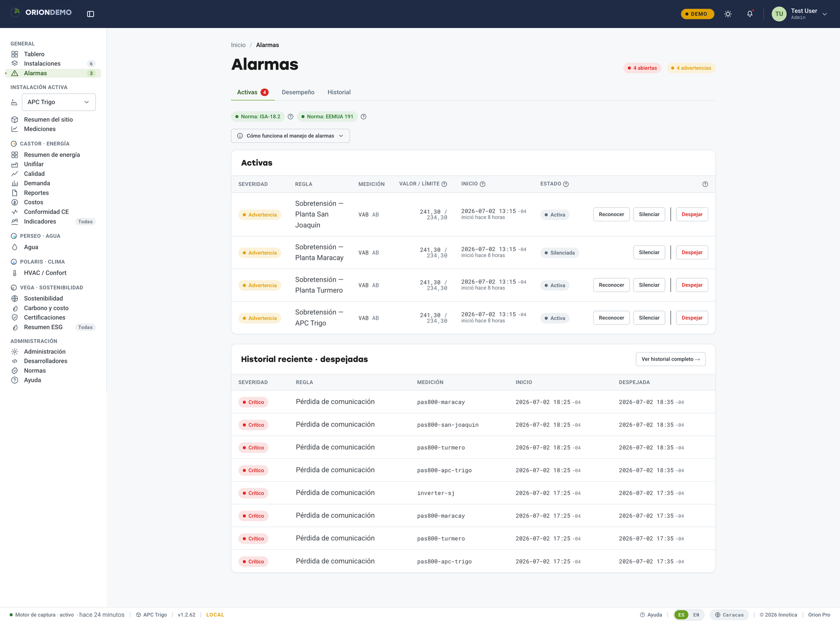The image size is (840, 622).
Task: Click the Instalaciones layers icon
Action: click(14, 63)
